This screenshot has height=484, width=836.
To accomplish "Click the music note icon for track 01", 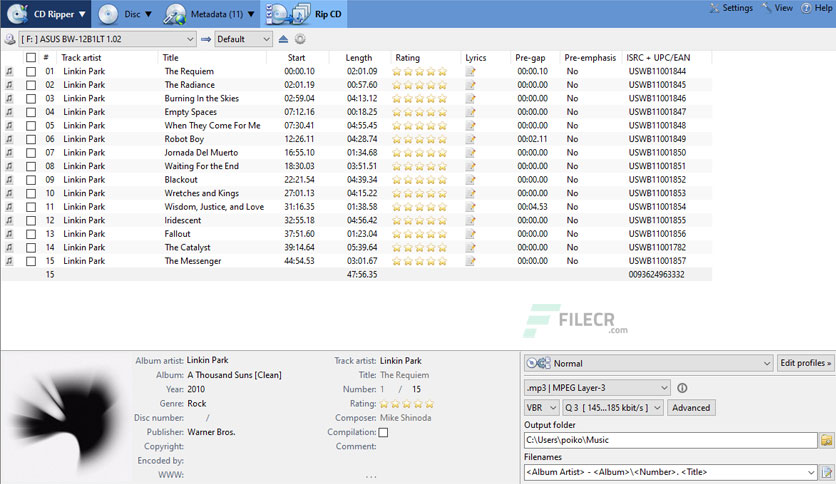I will pos(9,71).
